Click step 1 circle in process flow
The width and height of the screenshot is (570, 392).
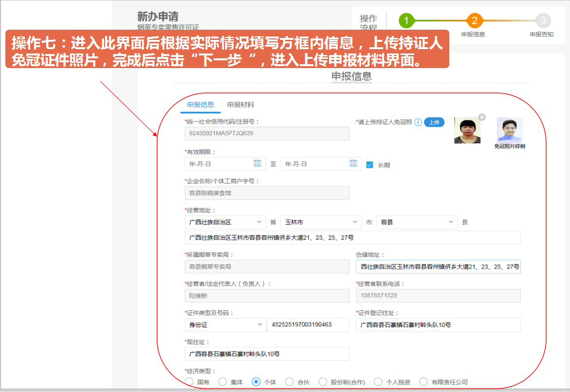coord(406,21)
